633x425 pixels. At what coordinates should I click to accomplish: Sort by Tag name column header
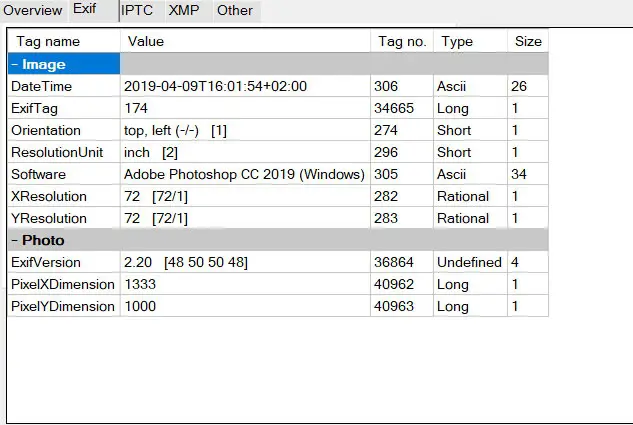48,42
